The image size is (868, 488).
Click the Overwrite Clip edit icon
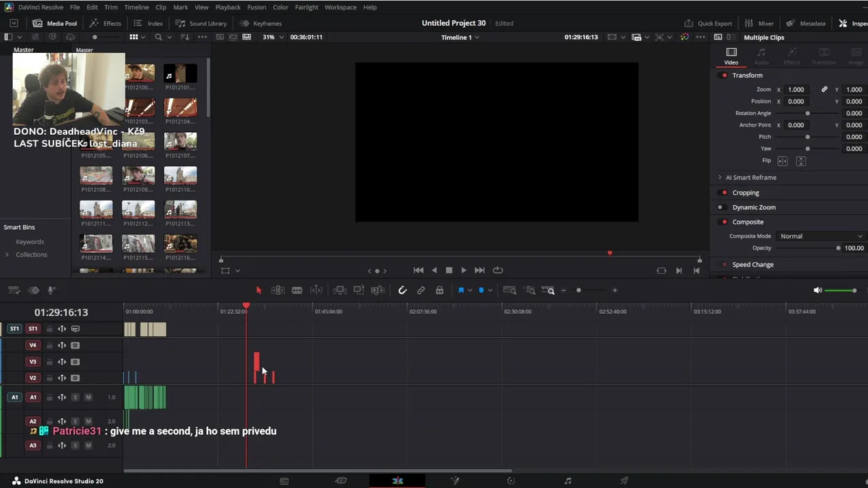coord(359,290)
